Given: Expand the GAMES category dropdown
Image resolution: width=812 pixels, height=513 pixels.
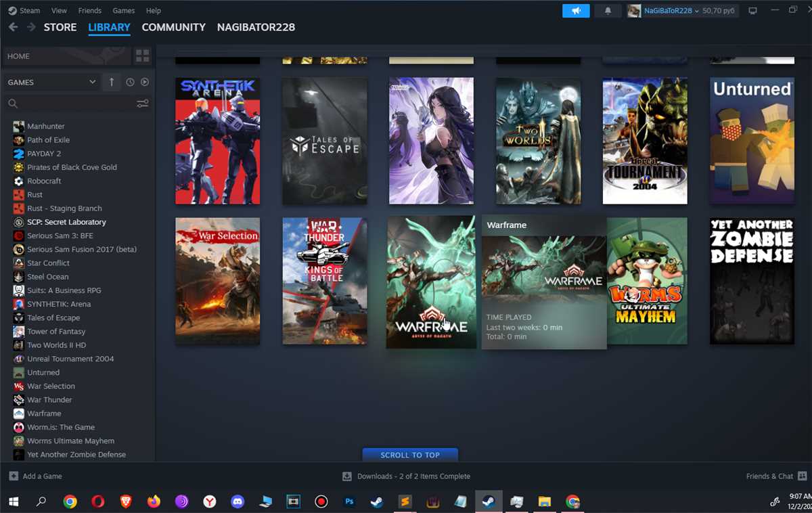Looking at the screenshot, I should click(x=92, y=82).
